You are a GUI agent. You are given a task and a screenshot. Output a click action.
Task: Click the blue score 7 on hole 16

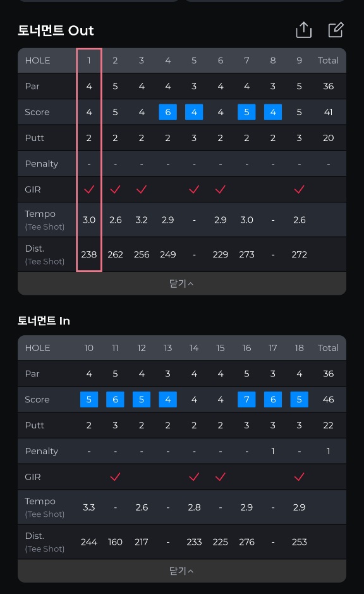click(x=246, y=400)
